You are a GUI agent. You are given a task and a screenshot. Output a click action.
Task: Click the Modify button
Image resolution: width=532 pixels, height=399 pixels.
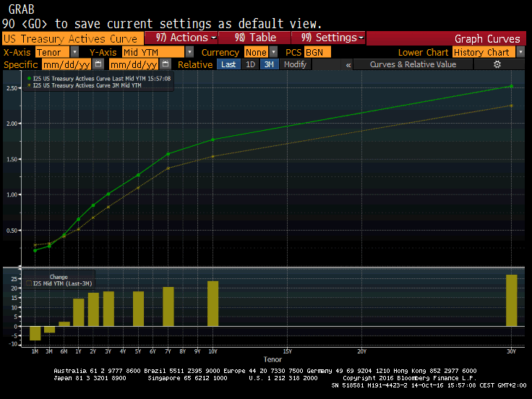coord(295,64)
